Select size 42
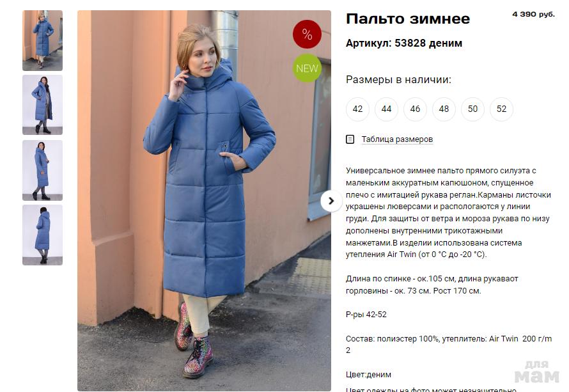 pyautogui.click(x=357, y=109)
